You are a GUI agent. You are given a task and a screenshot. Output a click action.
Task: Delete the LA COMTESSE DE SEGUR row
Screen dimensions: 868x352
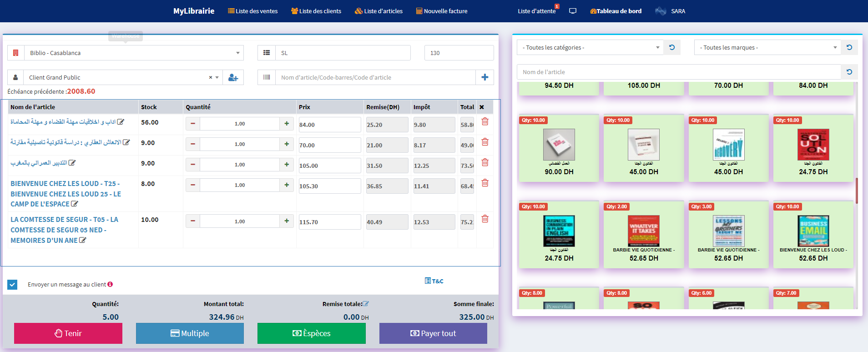(x=485, y=219)
